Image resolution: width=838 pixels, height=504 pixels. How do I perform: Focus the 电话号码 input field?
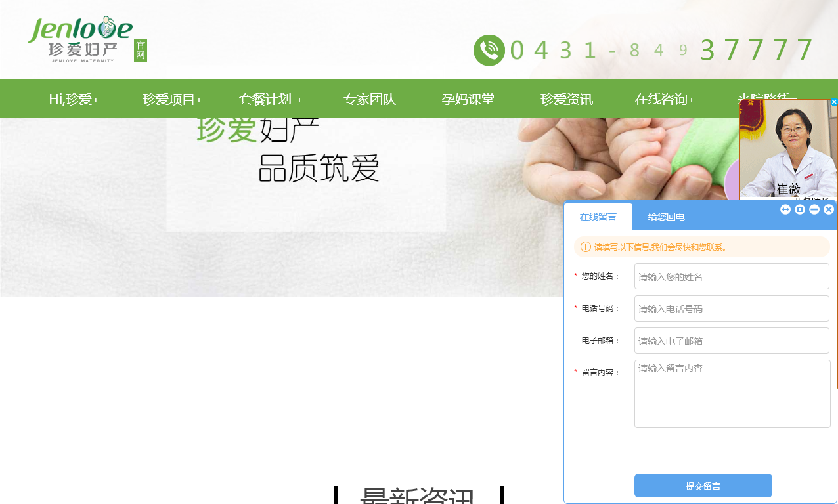coord(732,308)
